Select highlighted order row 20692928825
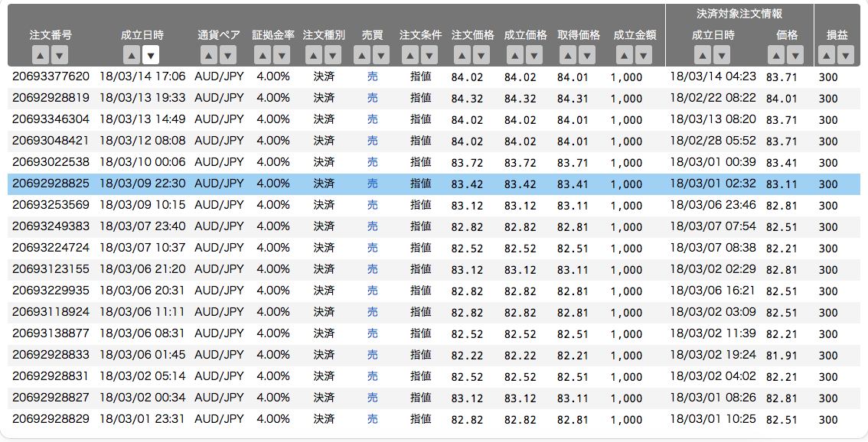Screen dimensions: 868x442 tap(434, 184)
